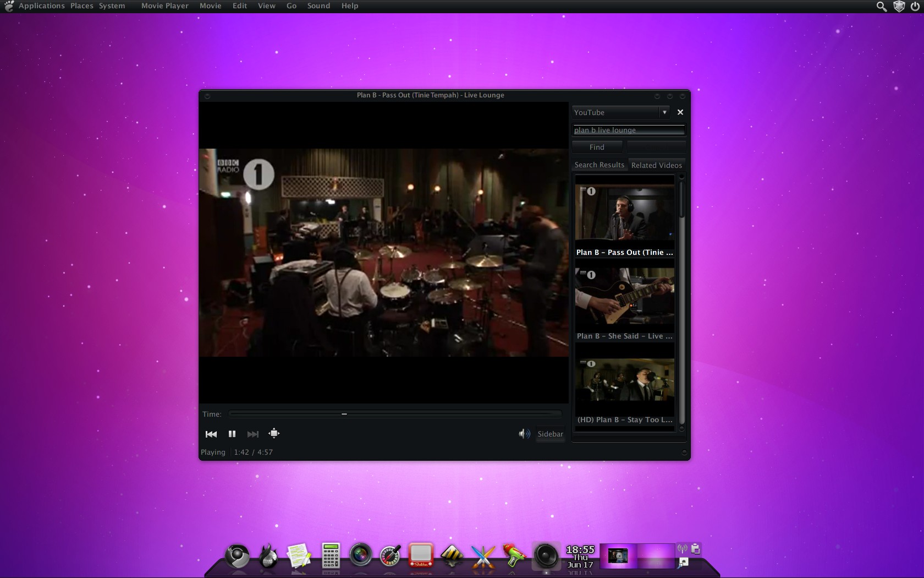Launch Chrome from the dock
924x578 pixels.
(x=238, y=556)
